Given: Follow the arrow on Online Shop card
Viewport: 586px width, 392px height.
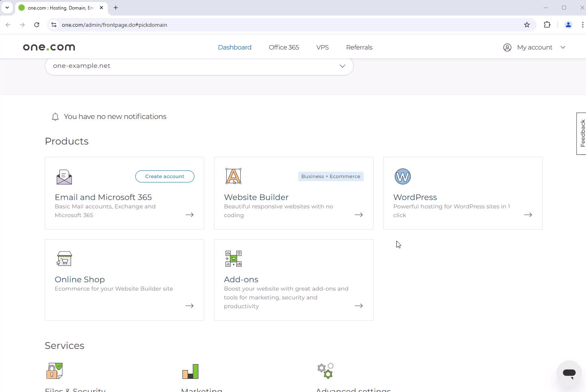Looking at the screenshot, I should click(190, 306).
